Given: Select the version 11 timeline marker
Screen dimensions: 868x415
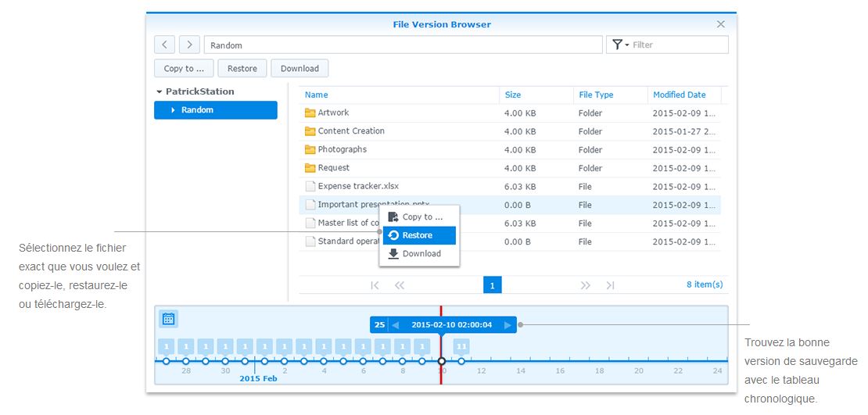Looking at the screenshot, I should 461,346.
